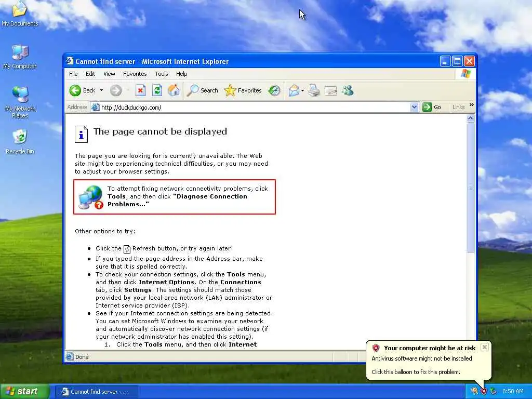Click the network diagnose globe icon
The image size is (532, 399).
(90, 197)
